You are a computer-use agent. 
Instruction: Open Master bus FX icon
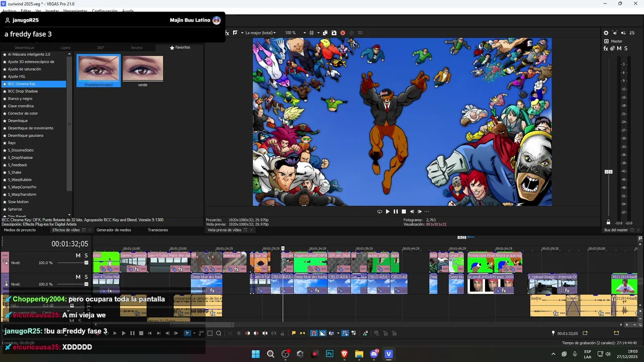pos(606,48)
